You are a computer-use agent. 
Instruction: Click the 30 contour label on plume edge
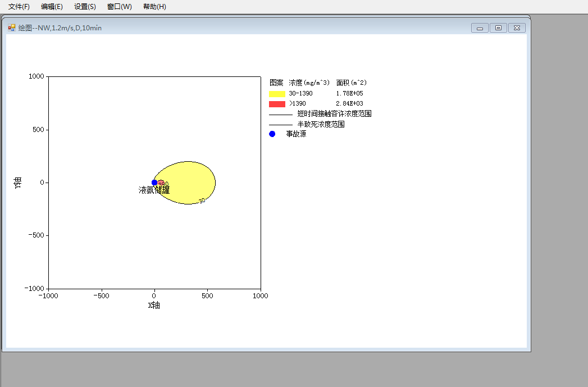pos(202,201)
